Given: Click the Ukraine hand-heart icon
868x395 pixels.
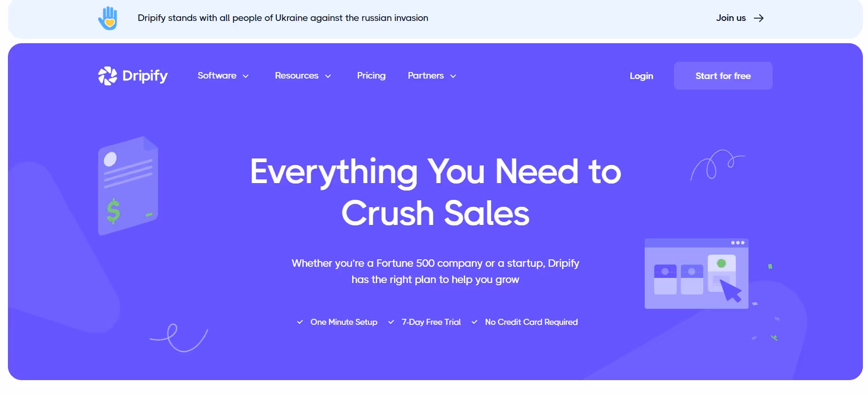Looking at the screenshot, I should [x=108, y=18].
